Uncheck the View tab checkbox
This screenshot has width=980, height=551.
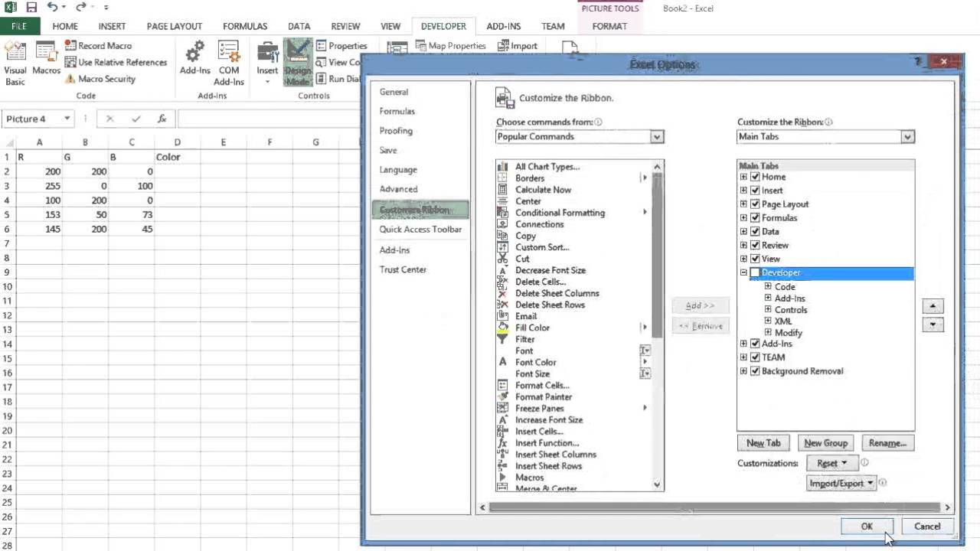755,259
